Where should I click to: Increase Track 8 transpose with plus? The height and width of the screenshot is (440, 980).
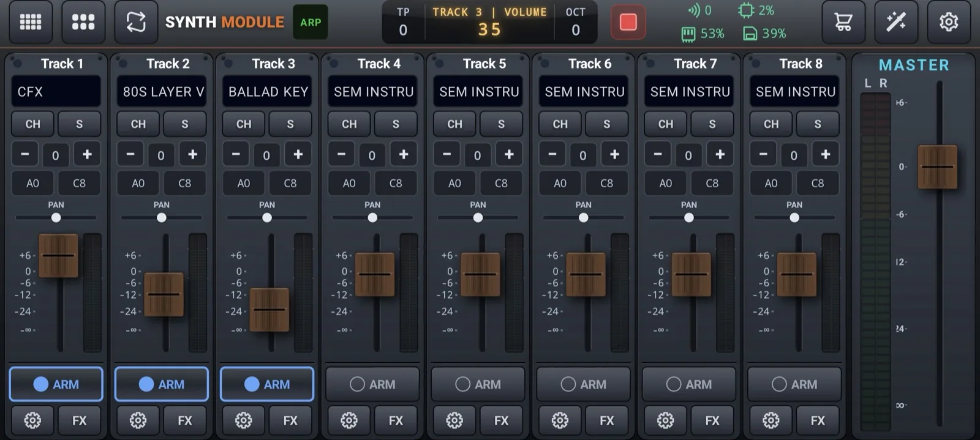tap(825, 154)
